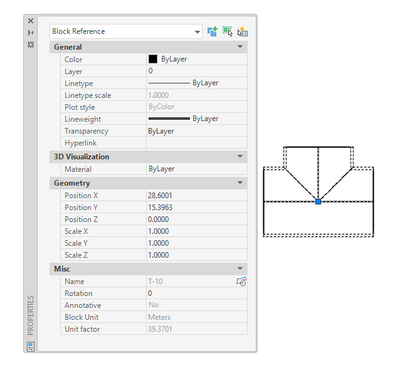The width and height of the screenshot is (400, 370).
Task: Click icon at bottom of Properties title bar
Action: [x=31, y=346]
